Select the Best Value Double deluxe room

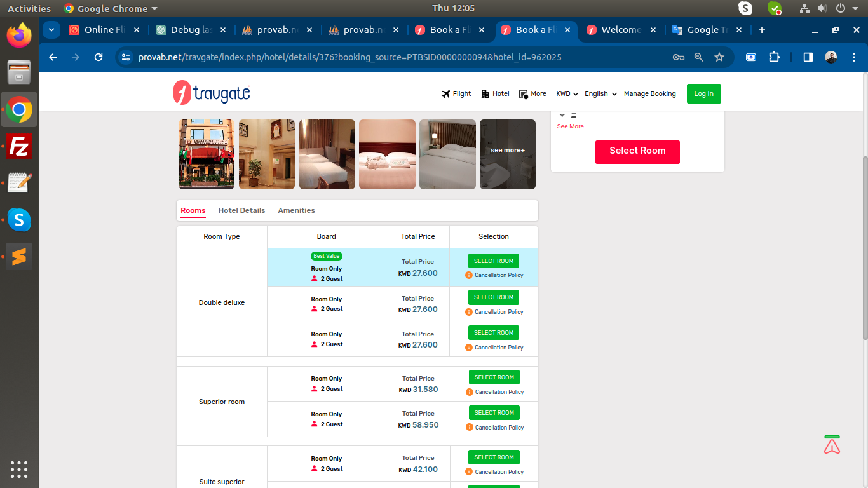494,261
